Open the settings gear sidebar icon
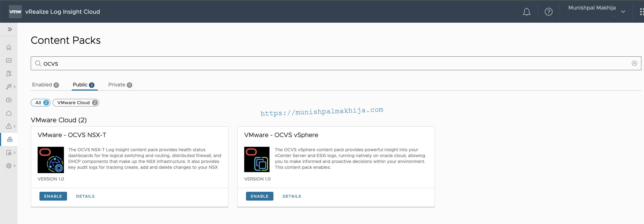 click(9, 166)
